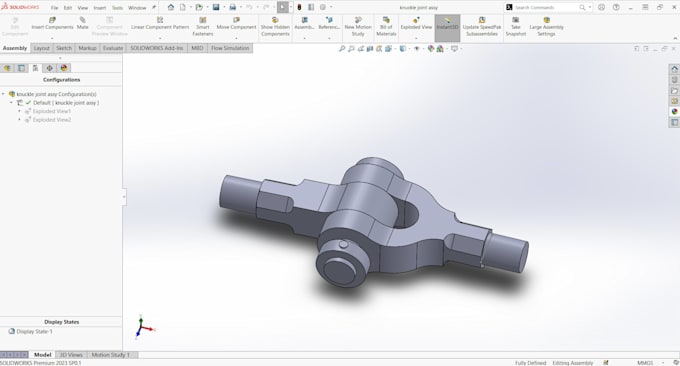Switch to the Motion Study 1 tab

(110, 355)
